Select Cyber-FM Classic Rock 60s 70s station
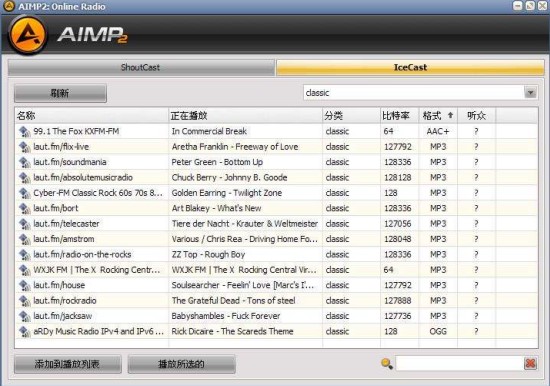 click(x=98, y=193)
